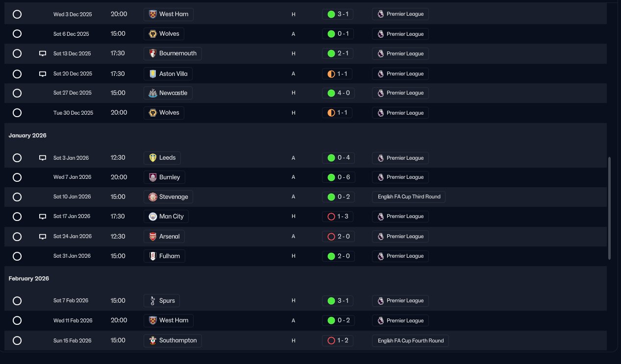
Task: Open English FA Cup Fourth Round competition
Action: tap(410, 340)
